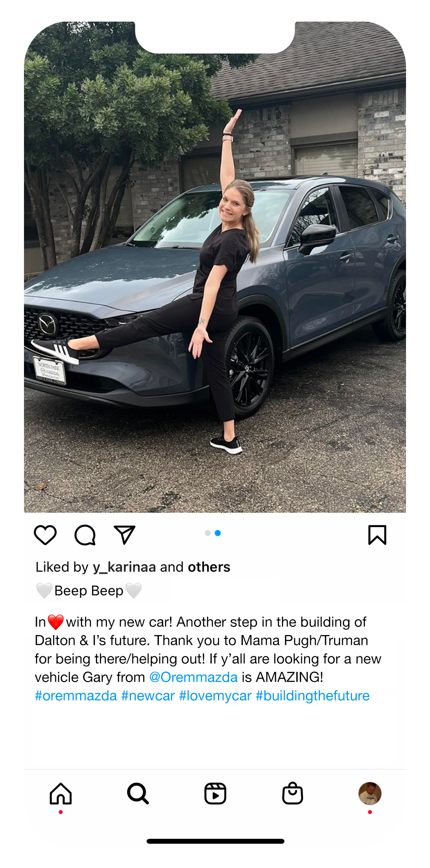Go to Home tab in bottom bar
Viewport: 430px width, 868px height.
click(61, 793)
